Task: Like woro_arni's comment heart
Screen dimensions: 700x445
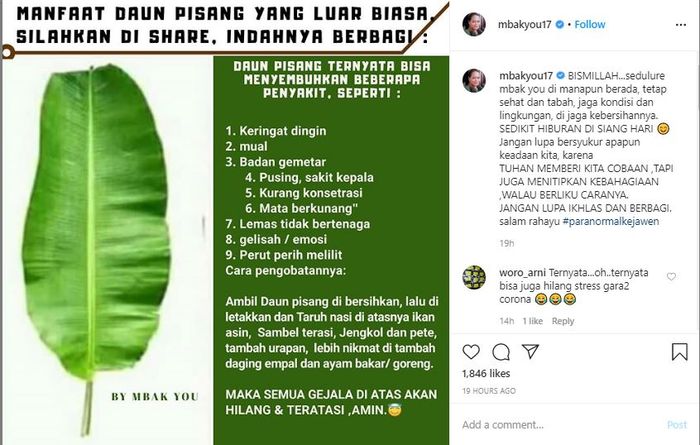Action: [x=671, y=277]
